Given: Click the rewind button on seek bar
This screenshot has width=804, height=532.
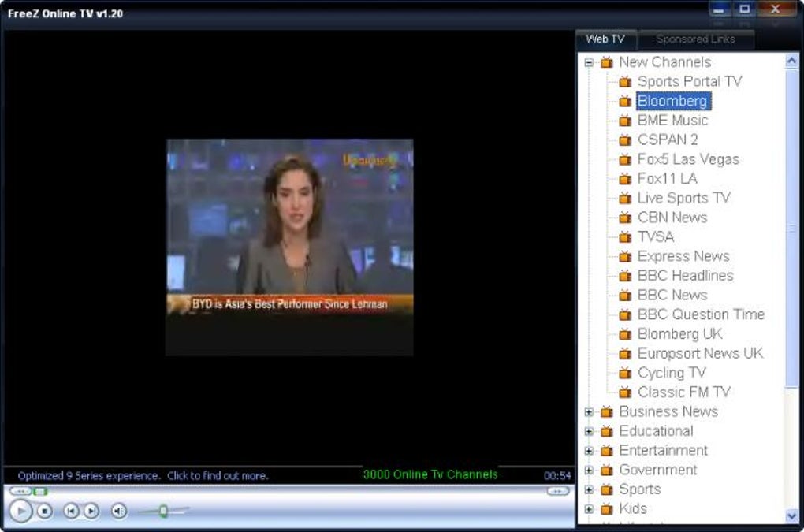Looking at the screenshot, I should pos(20,492).
